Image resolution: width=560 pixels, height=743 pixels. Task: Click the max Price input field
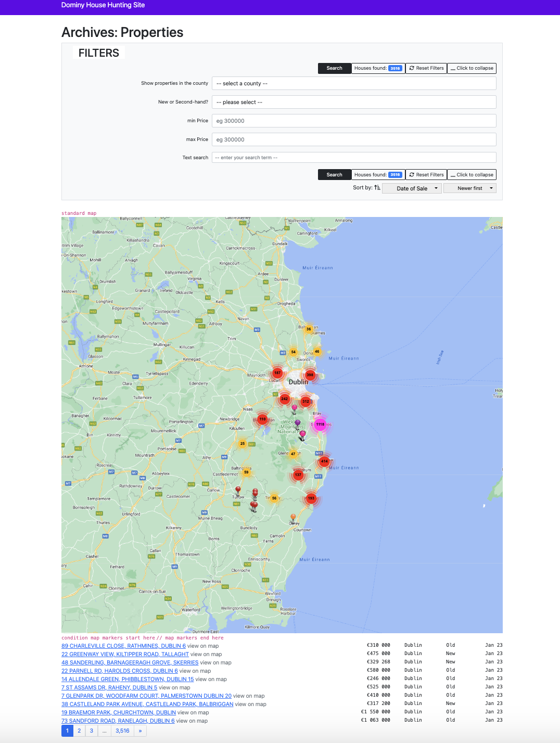[354, 139]
